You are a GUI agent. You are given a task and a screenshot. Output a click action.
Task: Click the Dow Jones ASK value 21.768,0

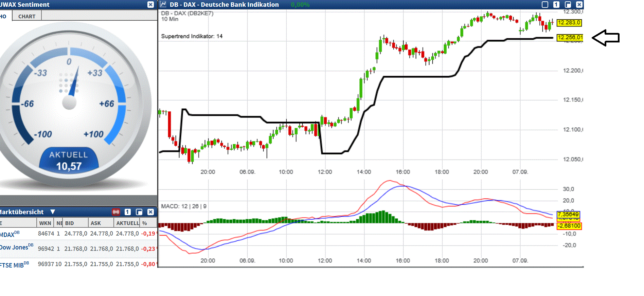[x=102, y=249]
